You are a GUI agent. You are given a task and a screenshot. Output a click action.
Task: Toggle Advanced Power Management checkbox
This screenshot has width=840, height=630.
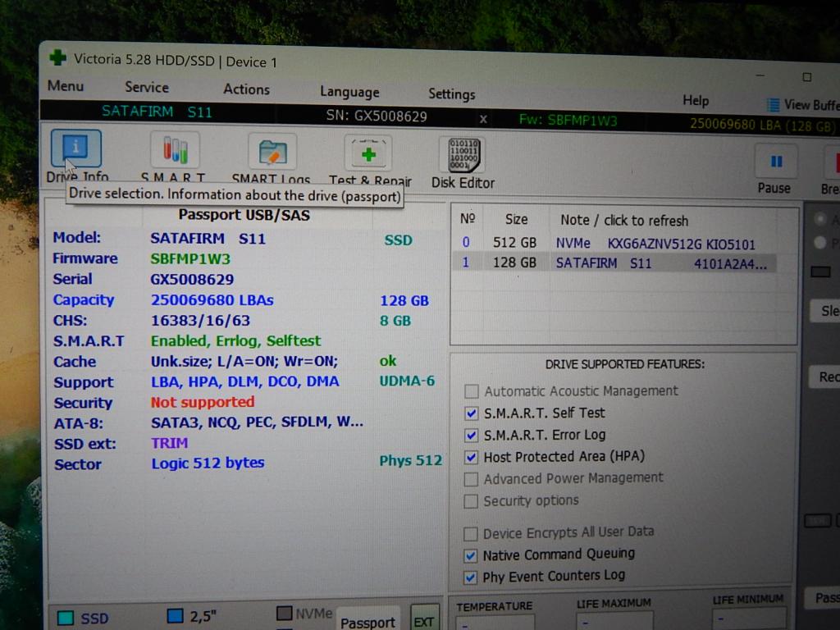(471, 479)
